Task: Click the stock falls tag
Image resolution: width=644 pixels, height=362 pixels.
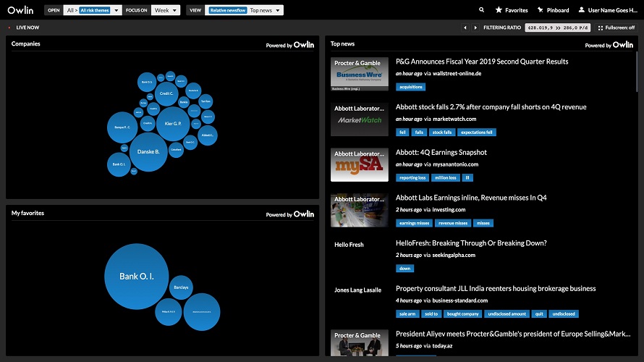Action: pyautogui.click(x=442, y=132)
